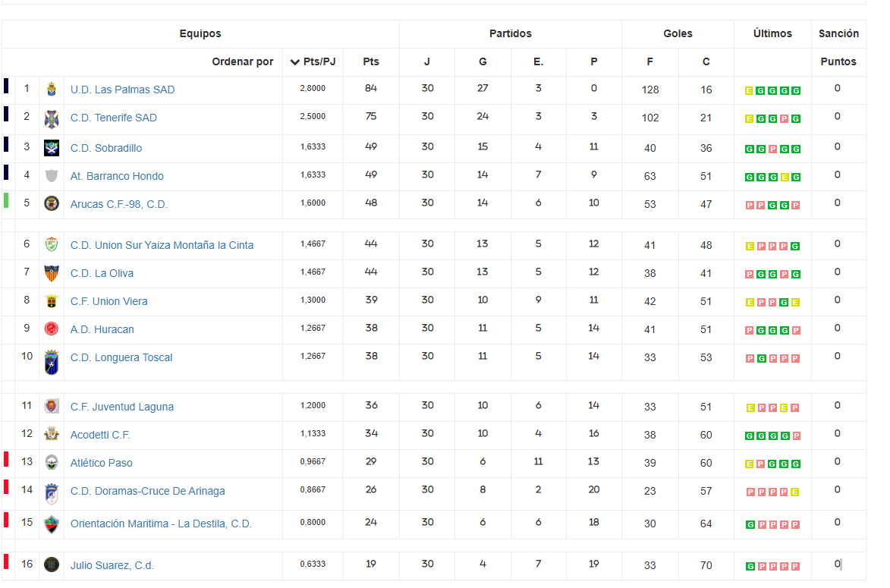Open A.D. Huracan team link
The image size is (890, 588).
pyautogui.click(x=102, y=329)
